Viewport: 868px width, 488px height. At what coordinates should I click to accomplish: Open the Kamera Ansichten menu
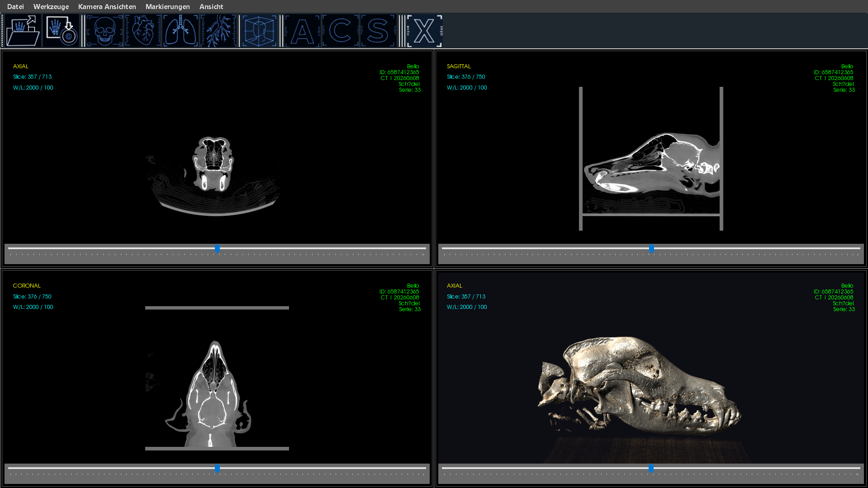[107, 6]
